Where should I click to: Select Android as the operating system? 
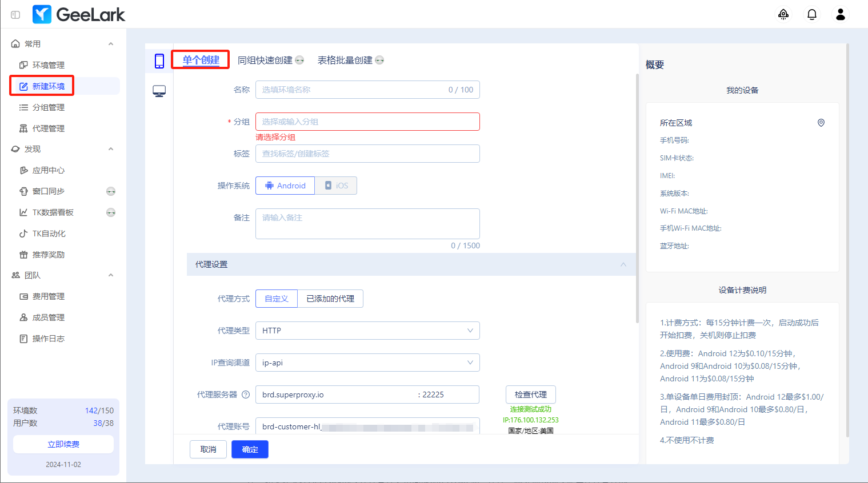coord(285,186)
